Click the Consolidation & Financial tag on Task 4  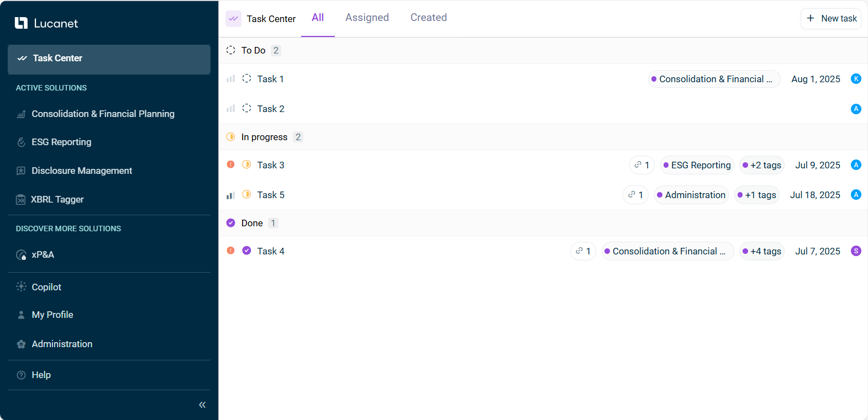point(667,251)
